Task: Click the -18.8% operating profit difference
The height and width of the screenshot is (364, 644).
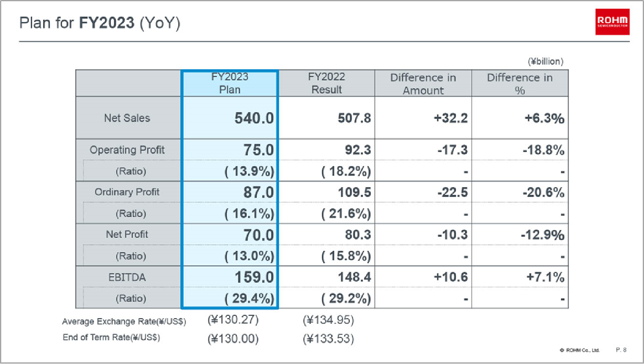Action: (543, 150)
